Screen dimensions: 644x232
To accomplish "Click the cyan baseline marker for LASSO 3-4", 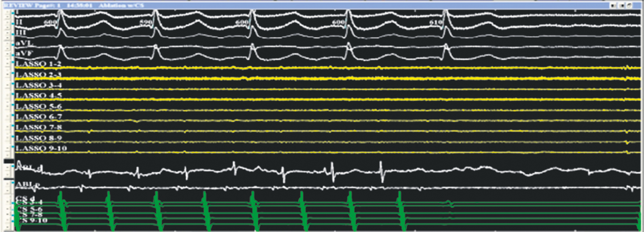I will (x=13, y=83).
